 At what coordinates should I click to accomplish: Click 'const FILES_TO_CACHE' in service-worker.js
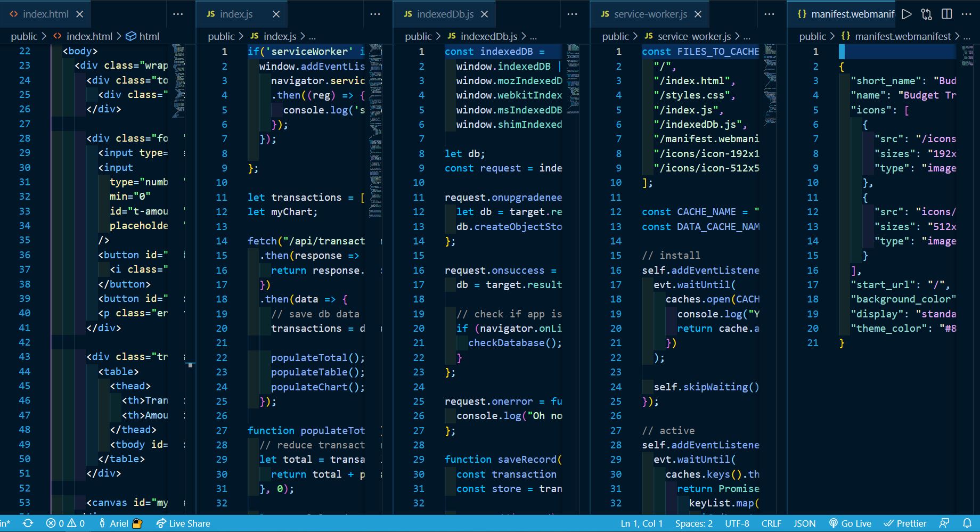point(700,51)
